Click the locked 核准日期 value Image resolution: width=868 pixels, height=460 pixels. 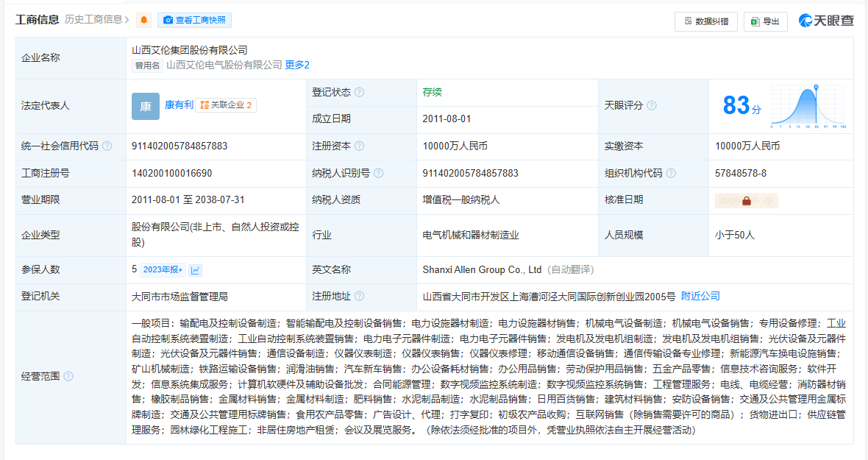click(x=746, y=201)
